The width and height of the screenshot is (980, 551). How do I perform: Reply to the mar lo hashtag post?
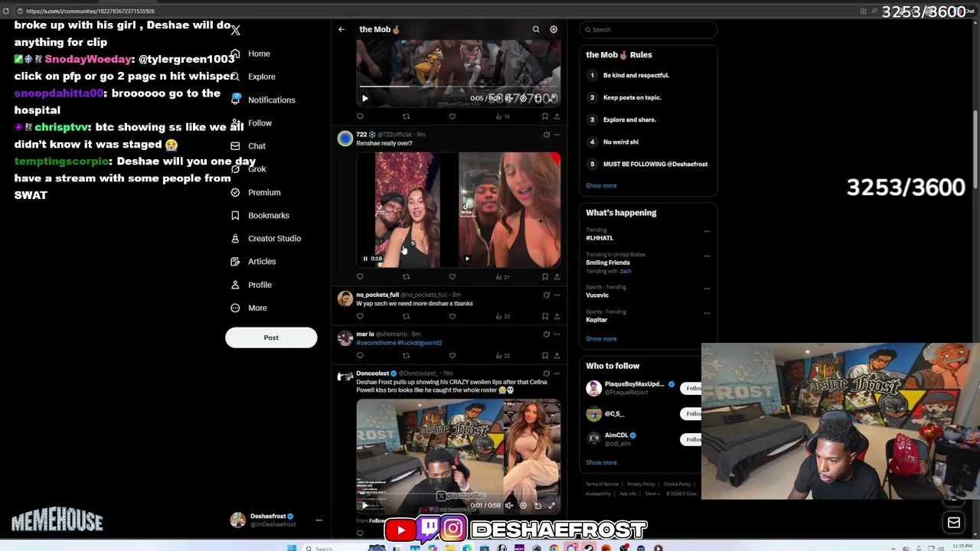(360, 355)
